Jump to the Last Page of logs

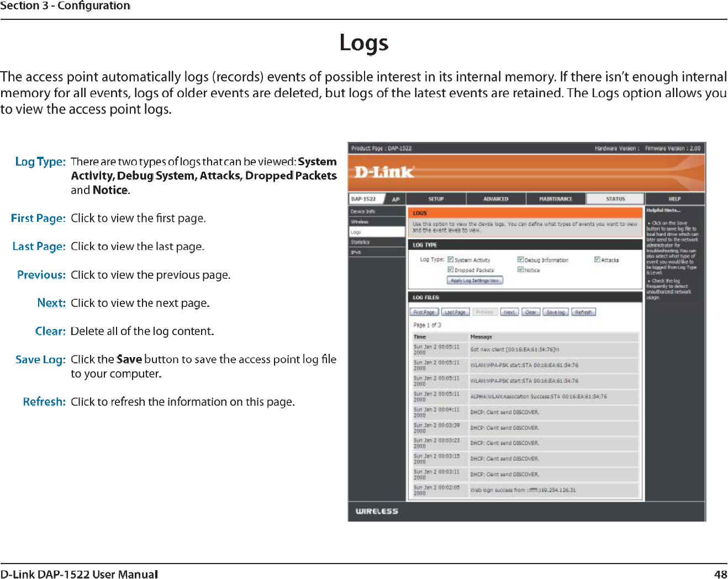point(455,312)
